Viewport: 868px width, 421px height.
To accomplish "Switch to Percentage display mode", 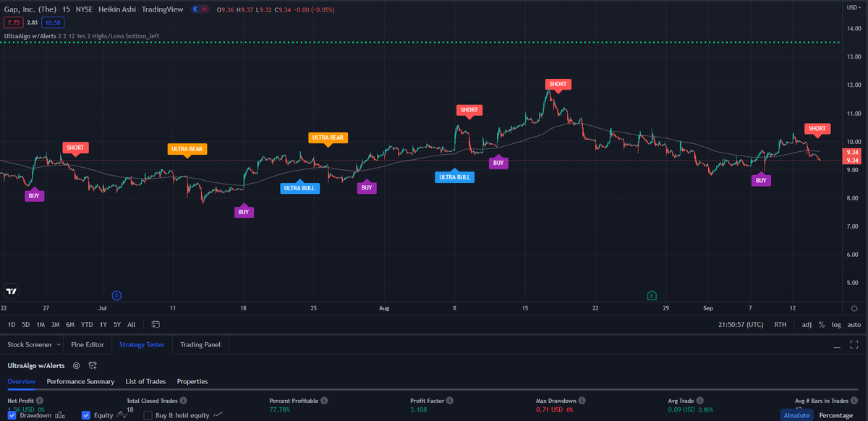I will point(835,415).
